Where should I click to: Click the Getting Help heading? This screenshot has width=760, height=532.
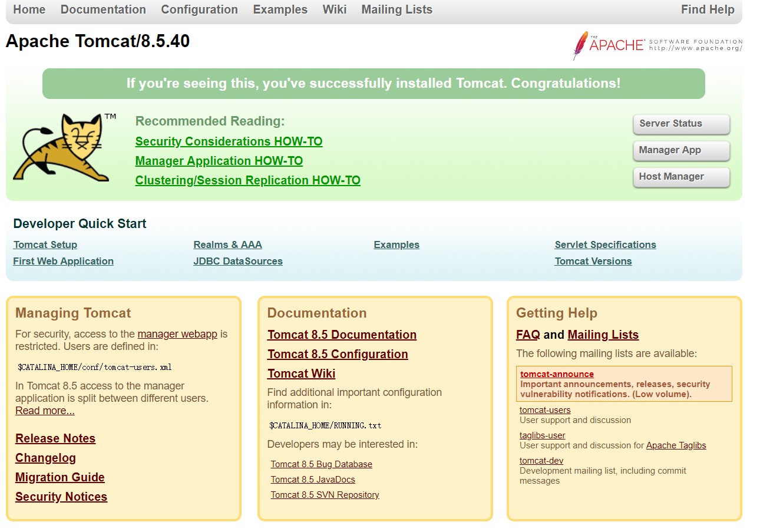[x=557, y=313]
